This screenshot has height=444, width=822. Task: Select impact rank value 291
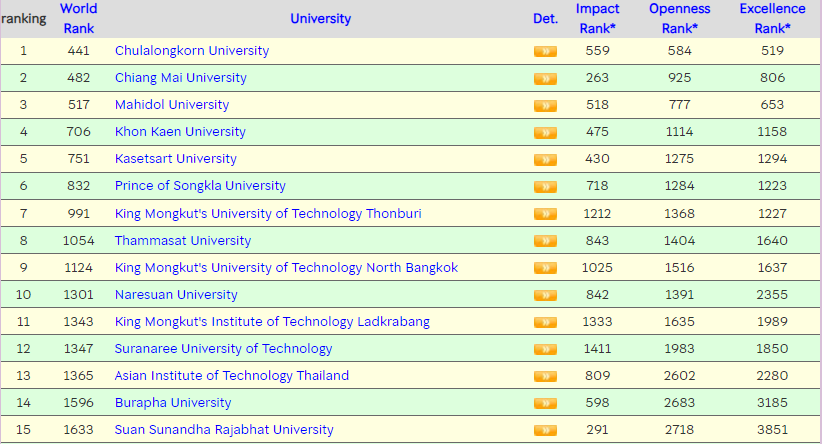(x=597, y=430)
